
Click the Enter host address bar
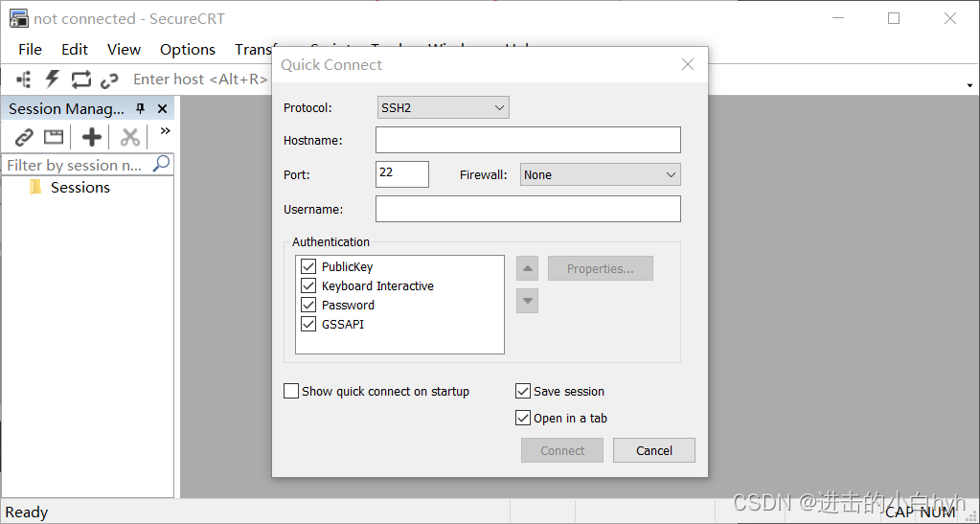[x=200, y=80]
